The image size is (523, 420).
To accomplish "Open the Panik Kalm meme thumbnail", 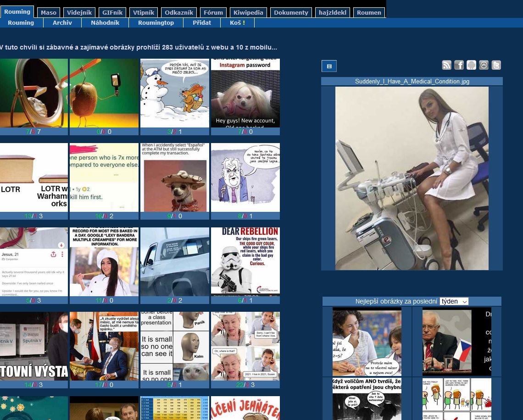I will (x=175, y=346).
